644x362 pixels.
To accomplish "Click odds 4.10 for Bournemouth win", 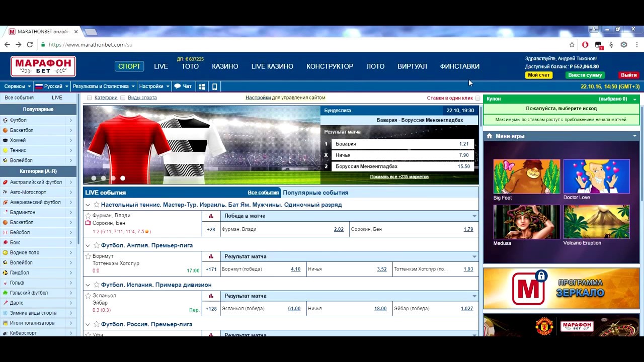I will (296, 269).
